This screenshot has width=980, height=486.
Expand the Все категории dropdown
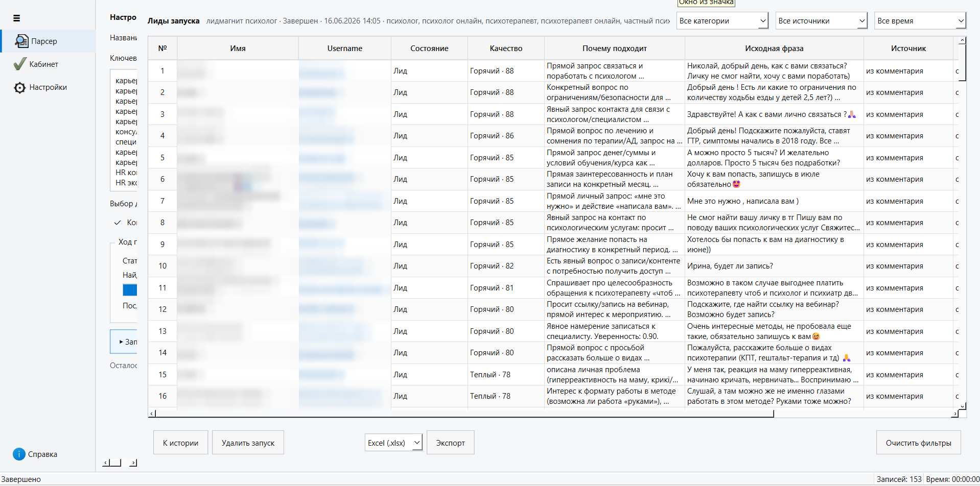pos(722,21)
